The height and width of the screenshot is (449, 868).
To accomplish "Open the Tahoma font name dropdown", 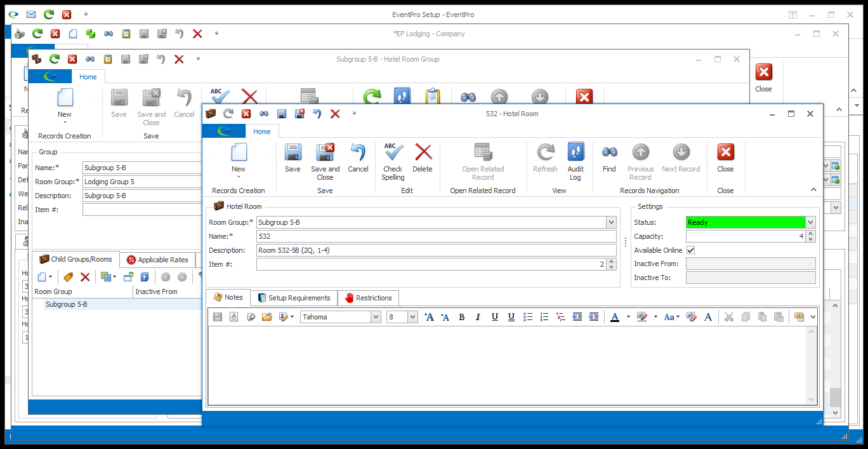I will pos(376,317).
